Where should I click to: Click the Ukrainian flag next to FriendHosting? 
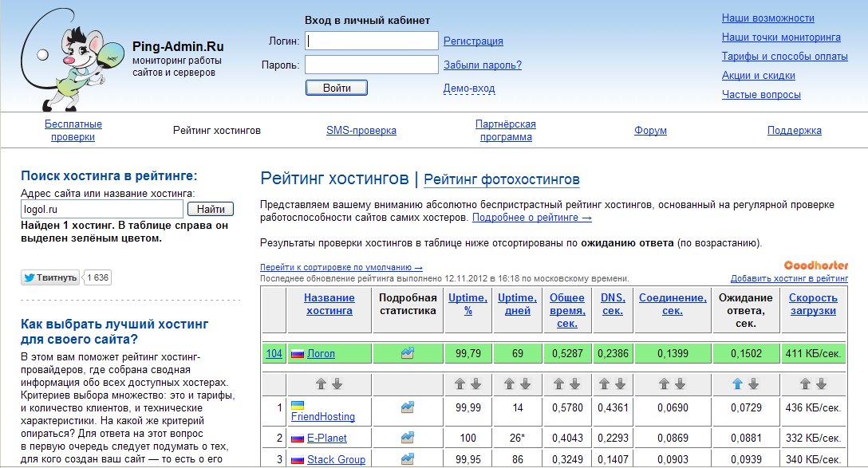click(298, 406)
